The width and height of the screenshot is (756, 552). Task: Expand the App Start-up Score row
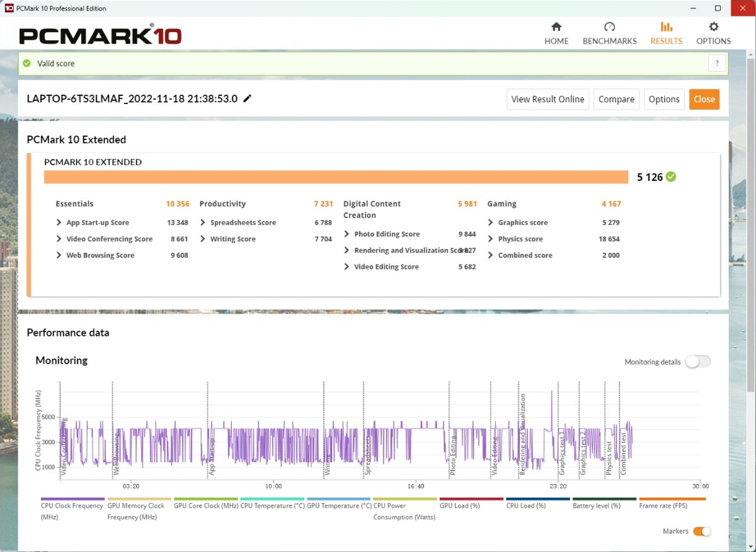pyautogui.click(x=59, y=222)
